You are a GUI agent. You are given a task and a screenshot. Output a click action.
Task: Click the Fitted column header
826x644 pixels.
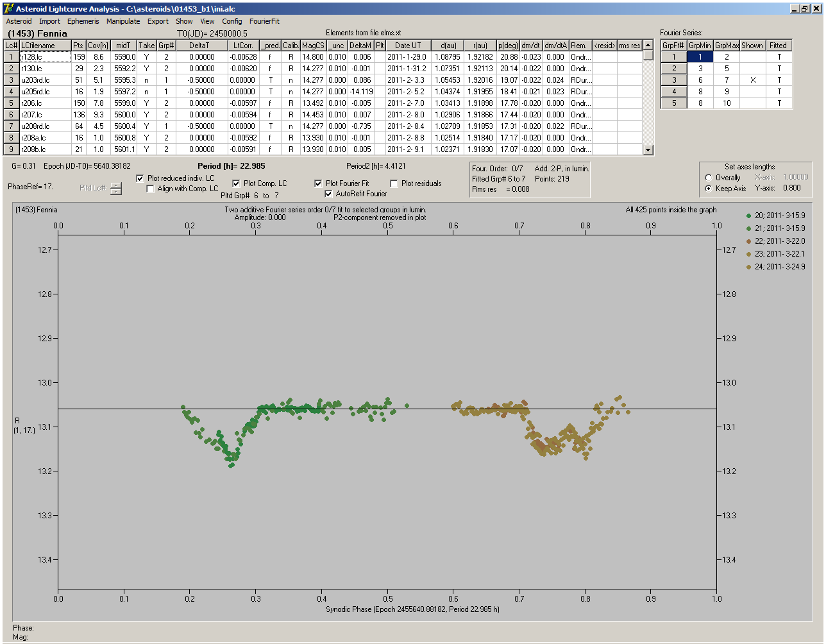[x=779, y=46]
